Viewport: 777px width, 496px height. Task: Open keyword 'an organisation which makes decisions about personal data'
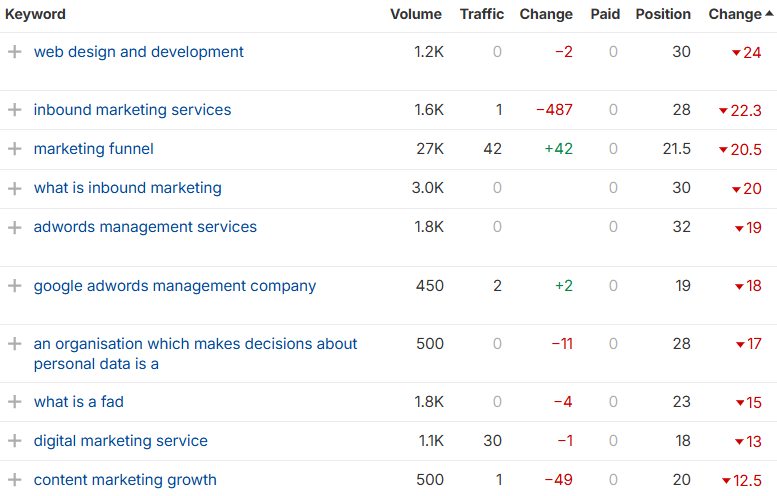pyautogui.click(x=195, y=354)
